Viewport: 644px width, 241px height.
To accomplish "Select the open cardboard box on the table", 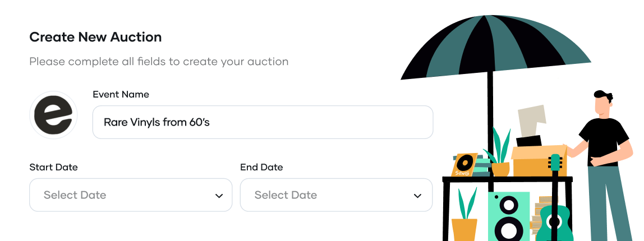I will pyautogui.click(x=537, y=161).
